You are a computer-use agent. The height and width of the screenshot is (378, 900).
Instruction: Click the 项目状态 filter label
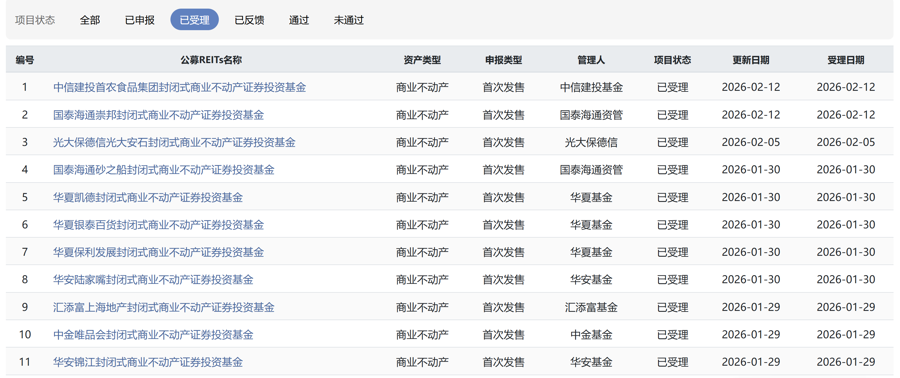coord(35,20)
